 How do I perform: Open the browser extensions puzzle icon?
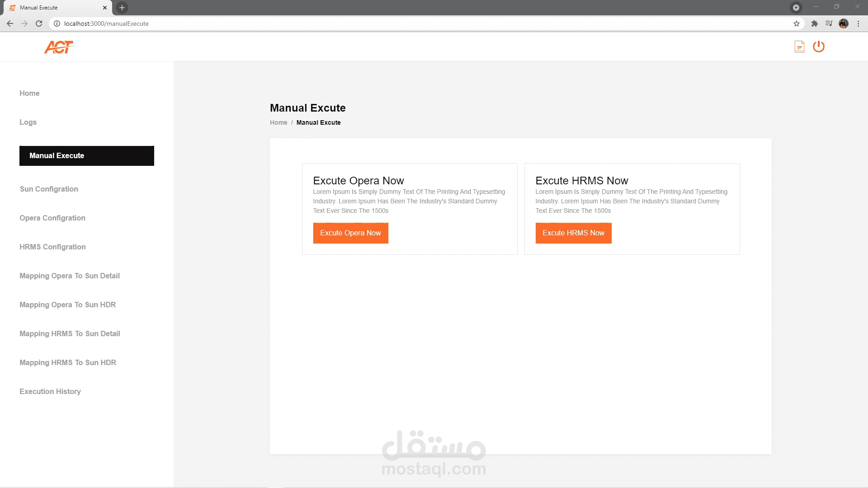tap(814, 23)
